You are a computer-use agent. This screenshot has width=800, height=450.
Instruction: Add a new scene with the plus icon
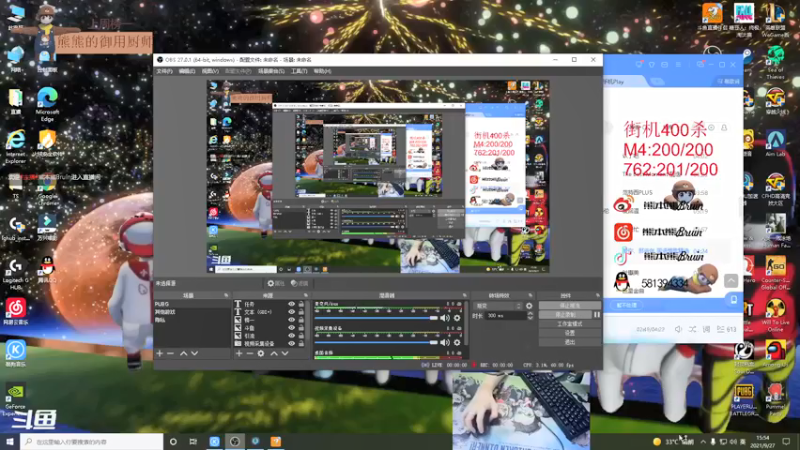click(160, 353)
